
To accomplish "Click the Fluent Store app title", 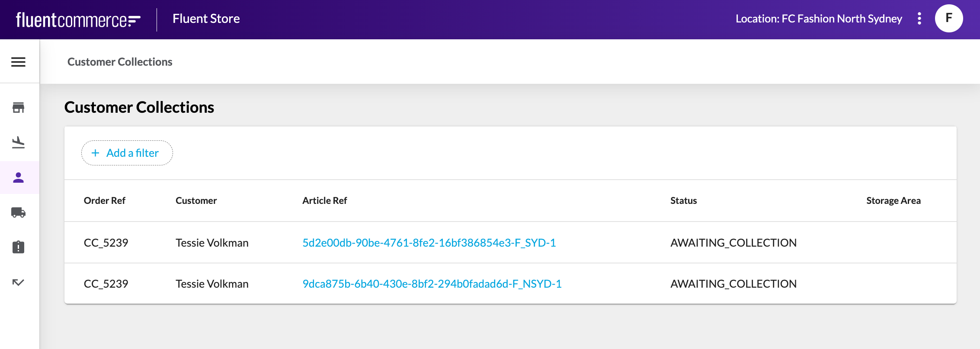I will pyautogui.click(x=206, y=19).
